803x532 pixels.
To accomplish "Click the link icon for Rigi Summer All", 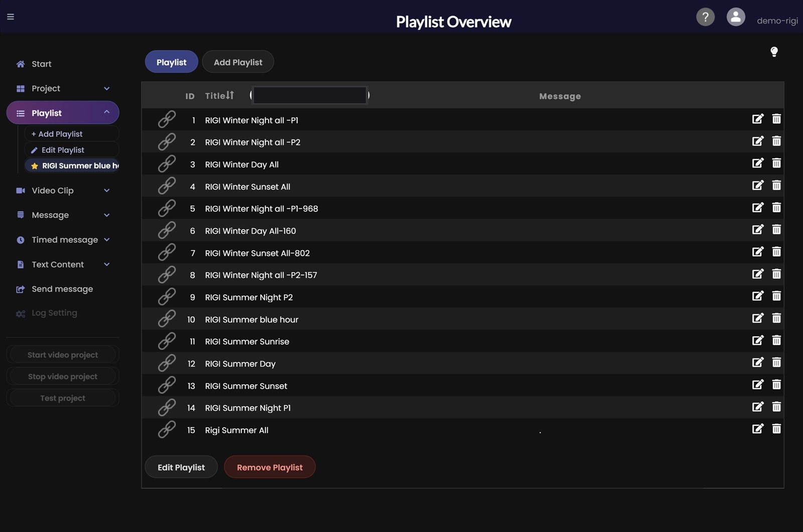I will [167, 430].
